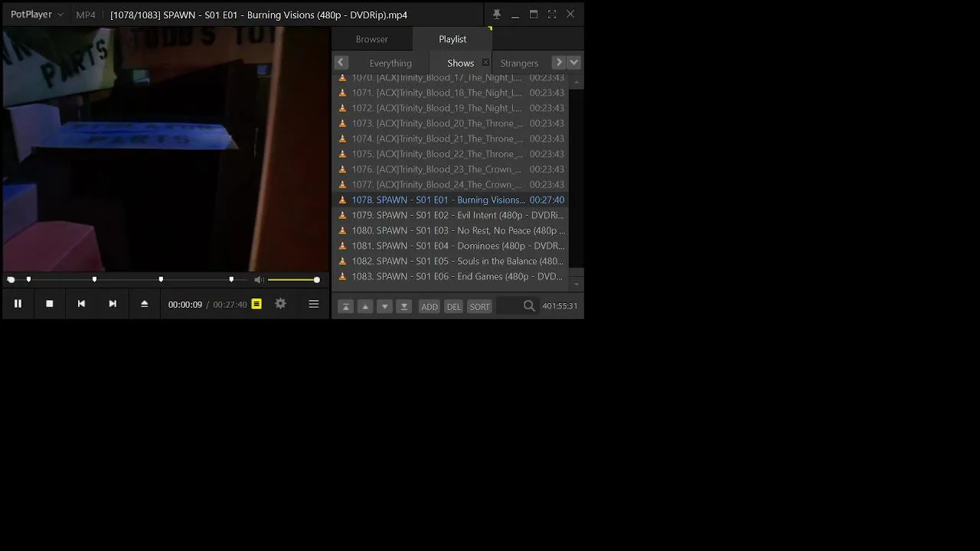The image size is (980, 551).
Task: Select item 1077 Trinity_Blood_24
Action: pos(452,184)
